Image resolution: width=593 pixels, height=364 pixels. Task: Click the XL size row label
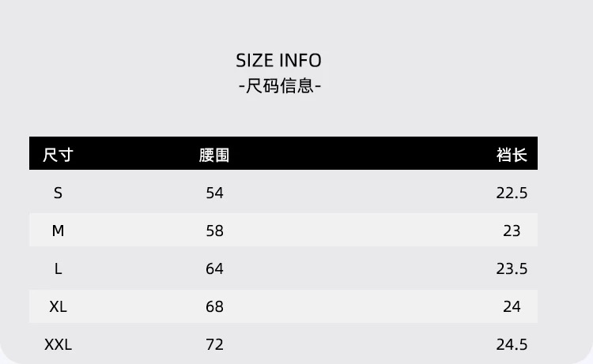[x=58, y=306]
